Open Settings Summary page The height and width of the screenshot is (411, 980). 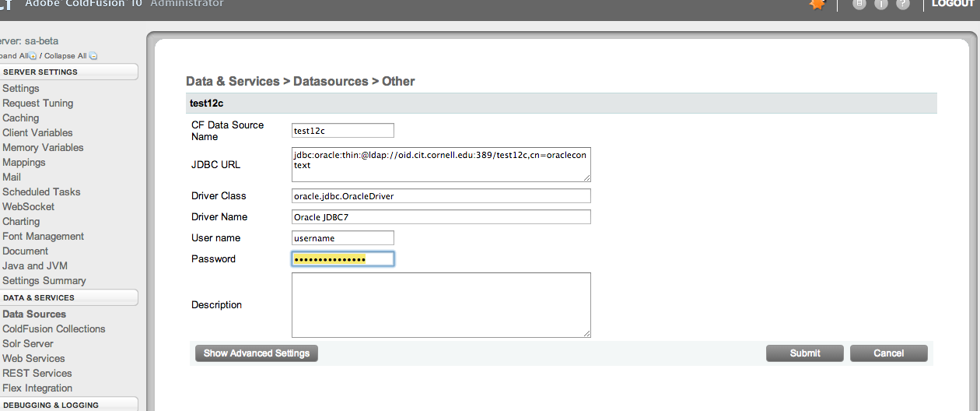44,280
